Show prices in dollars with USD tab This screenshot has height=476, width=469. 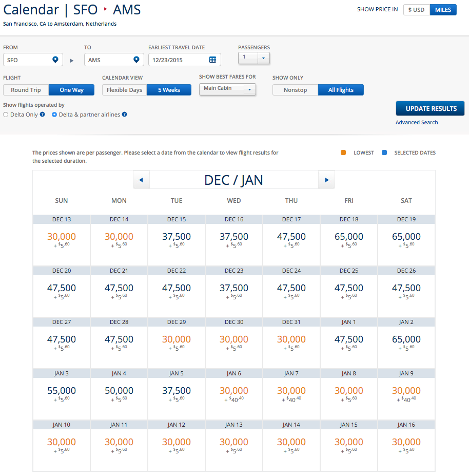pyautogui.click(x=416, y=9)
